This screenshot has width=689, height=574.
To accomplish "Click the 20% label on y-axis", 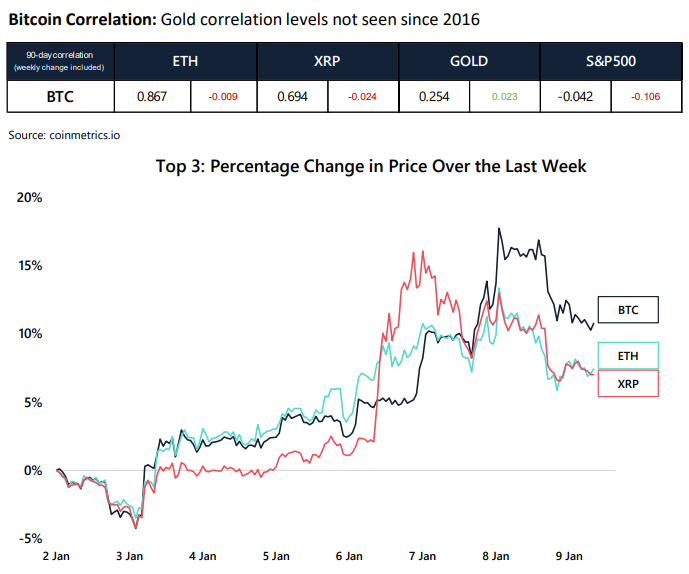I will pos(29,198).
